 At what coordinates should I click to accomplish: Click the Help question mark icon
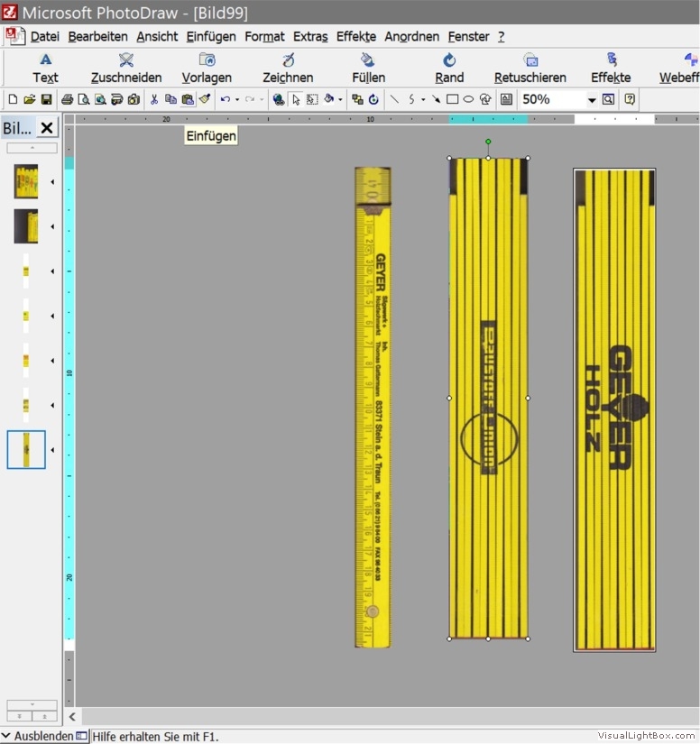tap(630, 99)
